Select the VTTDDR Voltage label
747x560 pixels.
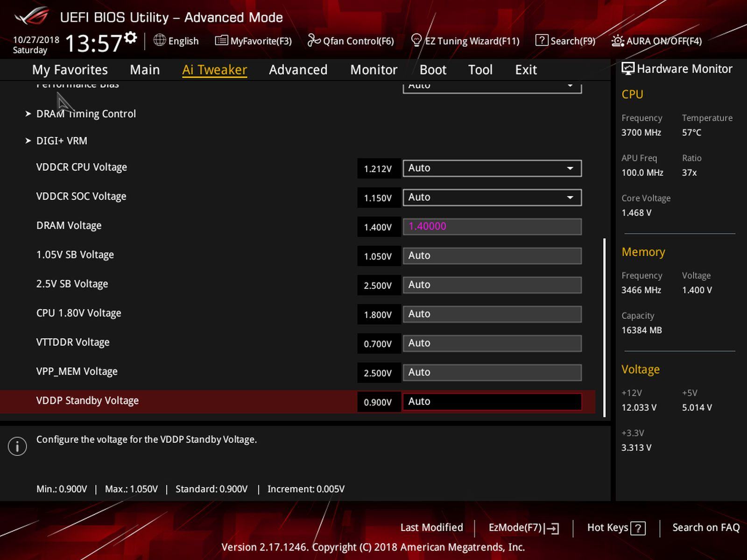73,342
